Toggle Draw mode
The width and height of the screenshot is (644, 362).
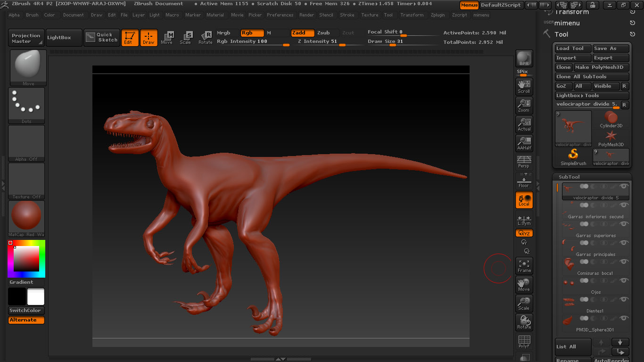(149, 38)
